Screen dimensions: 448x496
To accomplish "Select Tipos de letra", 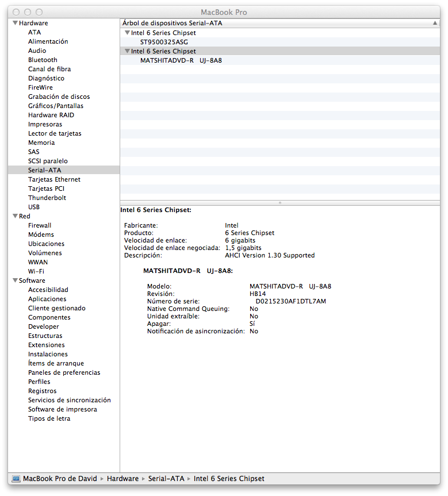I will pos(49,418).
